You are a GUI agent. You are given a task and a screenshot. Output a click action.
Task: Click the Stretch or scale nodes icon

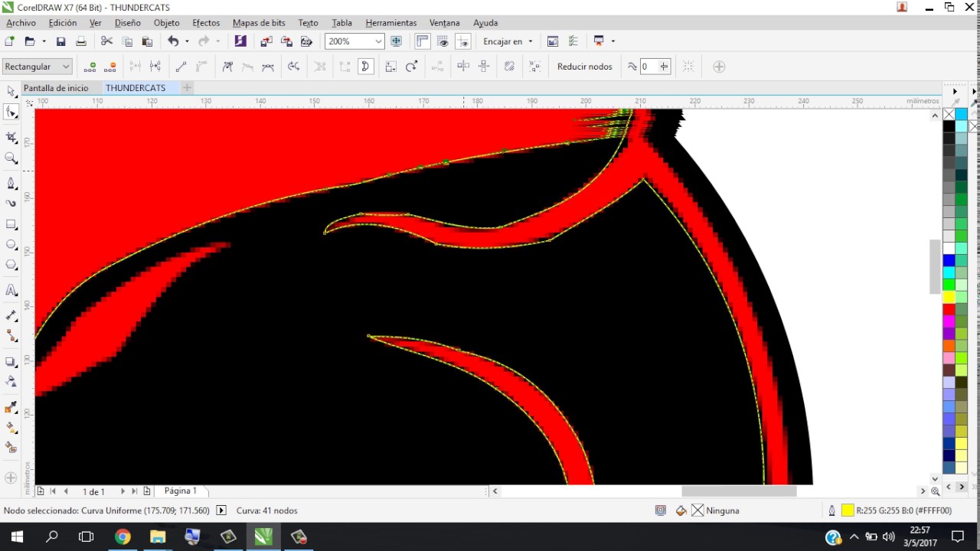(391, 67)
